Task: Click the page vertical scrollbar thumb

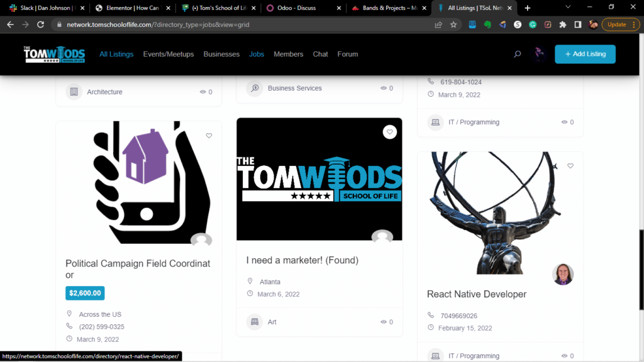Action: pos(641,270)
